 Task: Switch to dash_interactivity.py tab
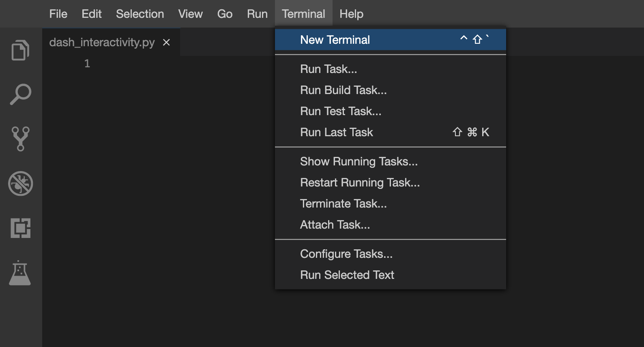coord(102,43)
